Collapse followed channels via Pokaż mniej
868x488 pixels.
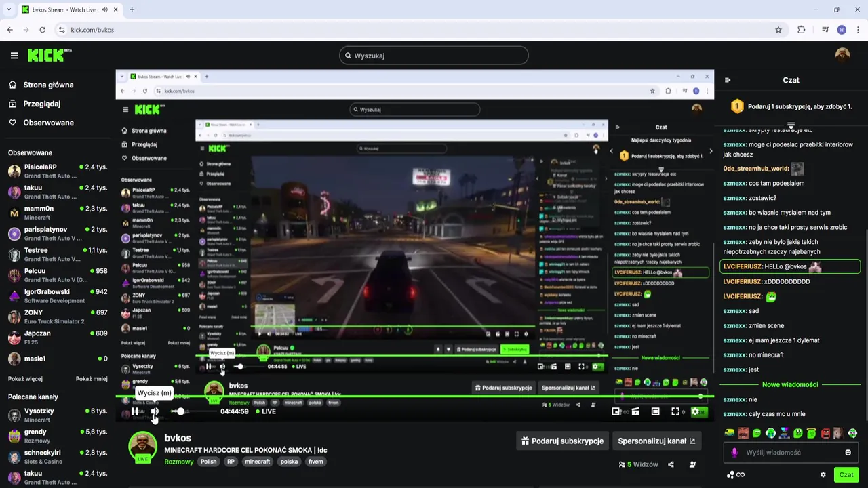coord(92,379)
